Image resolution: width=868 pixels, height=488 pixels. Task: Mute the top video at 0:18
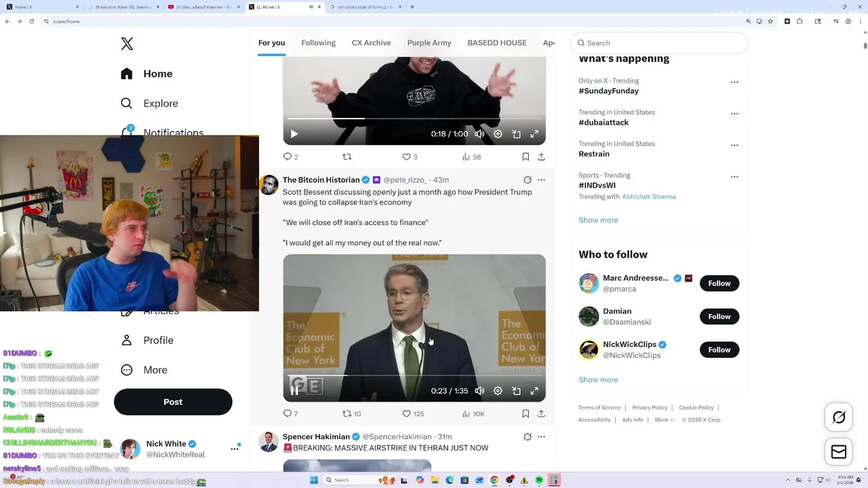pos(479,134)
